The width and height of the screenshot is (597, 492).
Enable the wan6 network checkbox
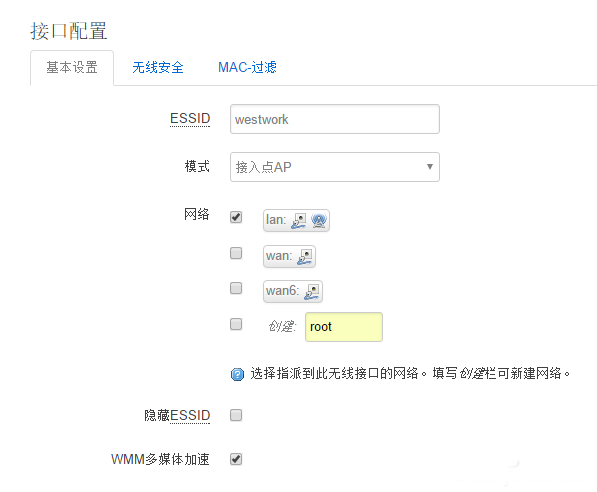coord(236,288)
